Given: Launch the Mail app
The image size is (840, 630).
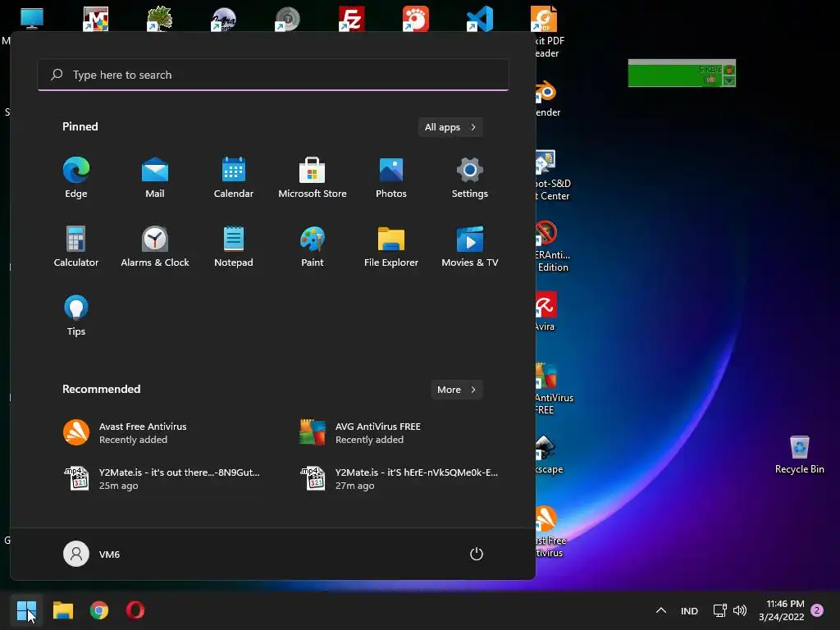Looking at the screenshot, I should click(x=155, y=178).
